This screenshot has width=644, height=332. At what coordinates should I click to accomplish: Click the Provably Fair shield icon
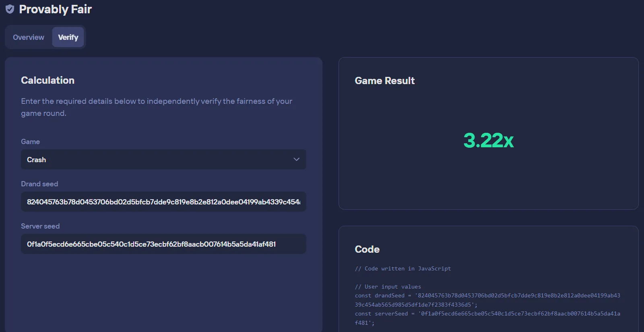[x=10, y=9]
